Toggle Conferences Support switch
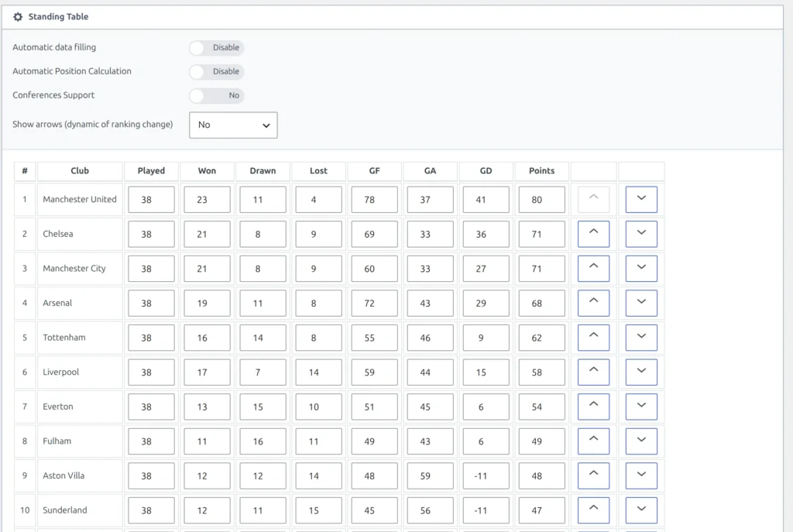This screenshot has width=793, height=532. [217, 95]
